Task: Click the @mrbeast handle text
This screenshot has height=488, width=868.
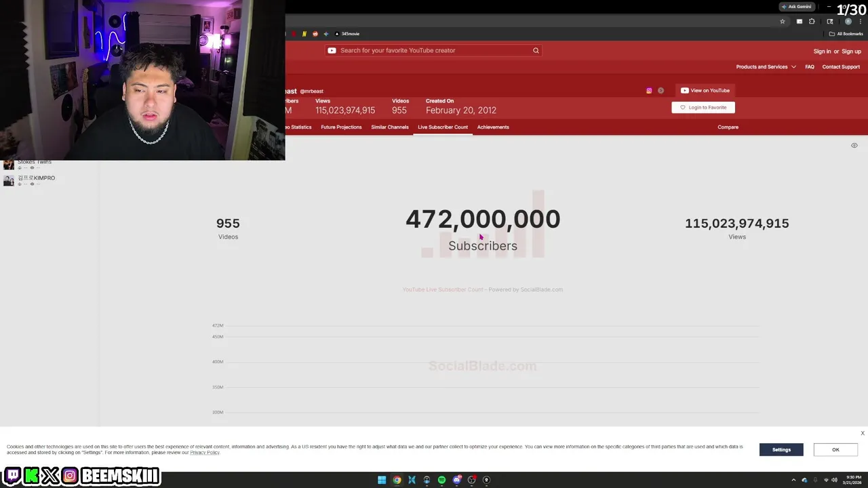Action: [x=312, y=91]
